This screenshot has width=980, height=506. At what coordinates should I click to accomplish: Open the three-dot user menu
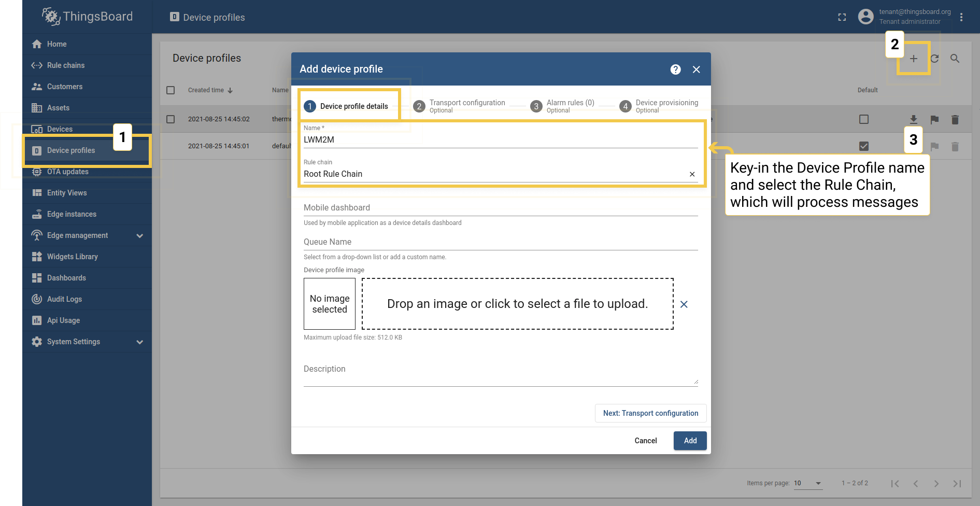click(x=961, y=17)
